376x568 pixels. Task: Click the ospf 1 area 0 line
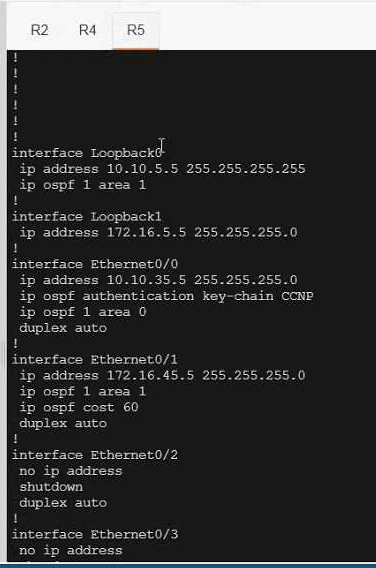click(x=83, y=312)
